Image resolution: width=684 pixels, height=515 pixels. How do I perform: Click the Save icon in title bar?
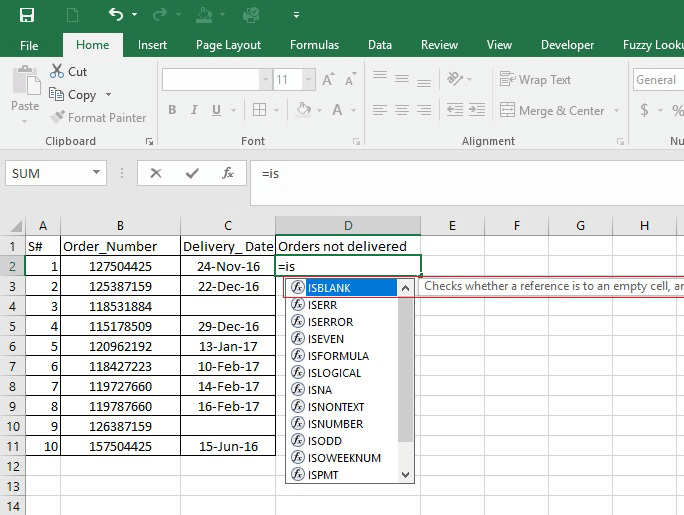pyautogui.click(x=27, y=15)
